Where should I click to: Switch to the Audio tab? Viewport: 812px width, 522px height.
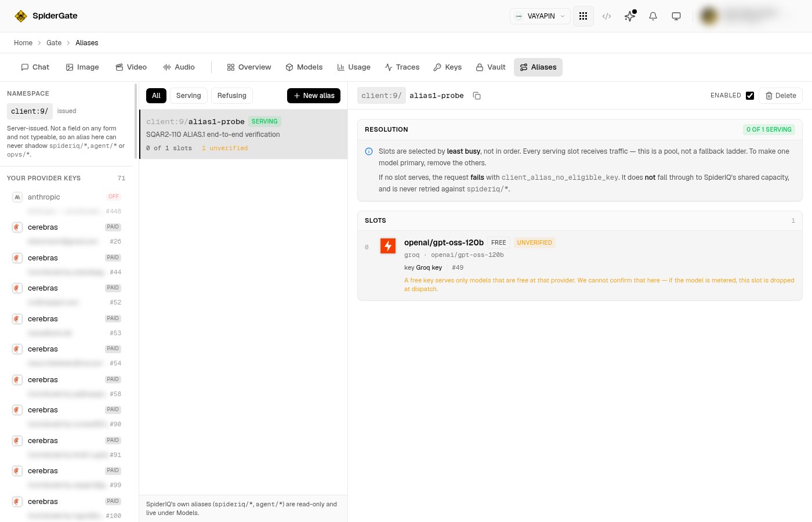point(179,67)
